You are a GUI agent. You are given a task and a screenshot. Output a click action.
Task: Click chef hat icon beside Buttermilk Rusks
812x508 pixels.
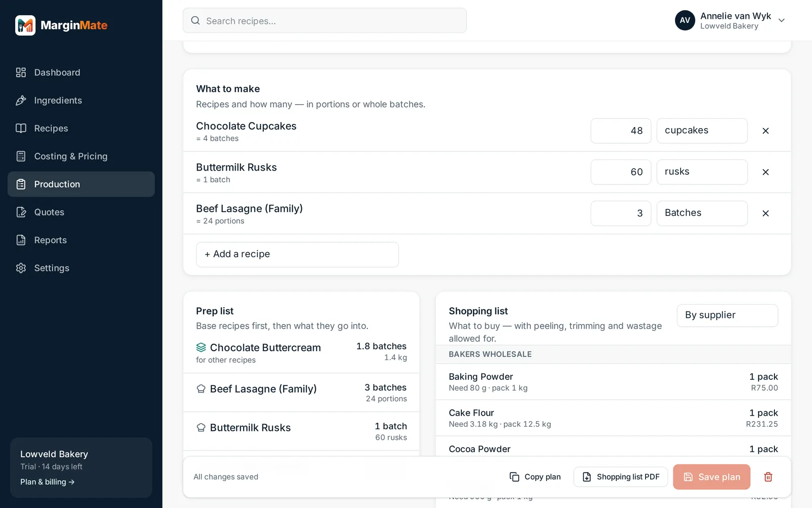tap(201, 428)
